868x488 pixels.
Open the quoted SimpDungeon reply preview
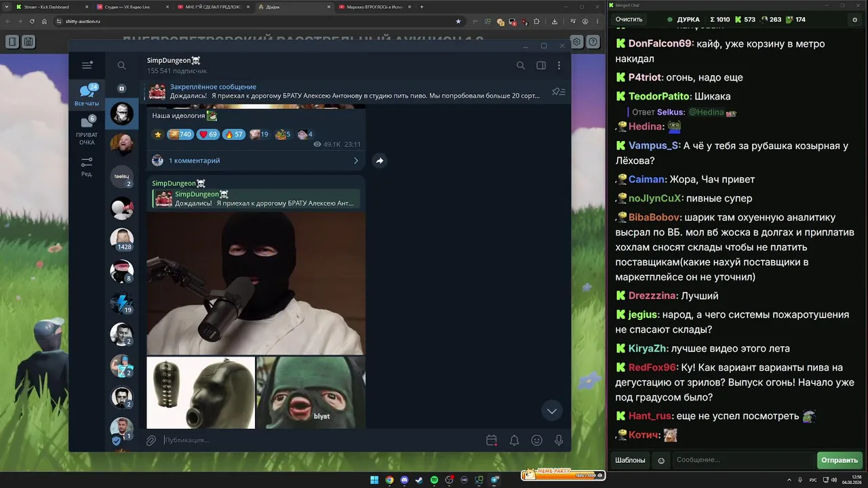click(x=257, y=199)
